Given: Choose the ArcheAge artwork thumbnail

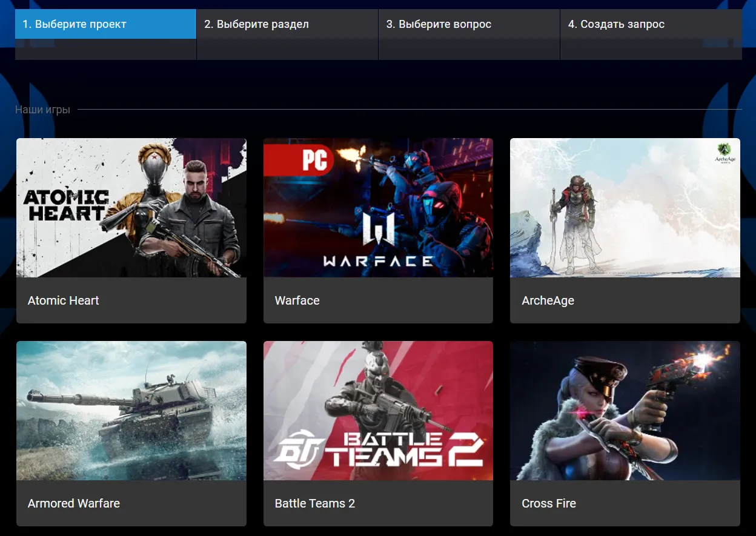Looking at the screenshot, I should (x=625, y=208).
